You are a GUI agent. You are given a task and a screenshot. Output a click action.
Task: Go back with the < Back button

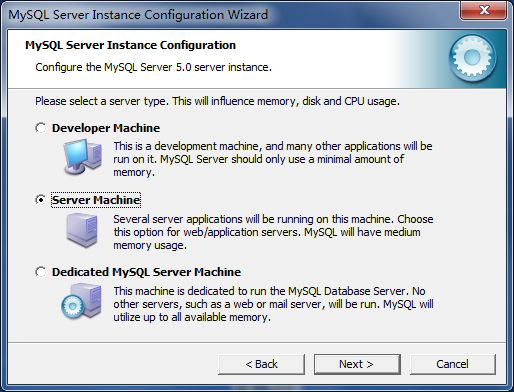261,364
